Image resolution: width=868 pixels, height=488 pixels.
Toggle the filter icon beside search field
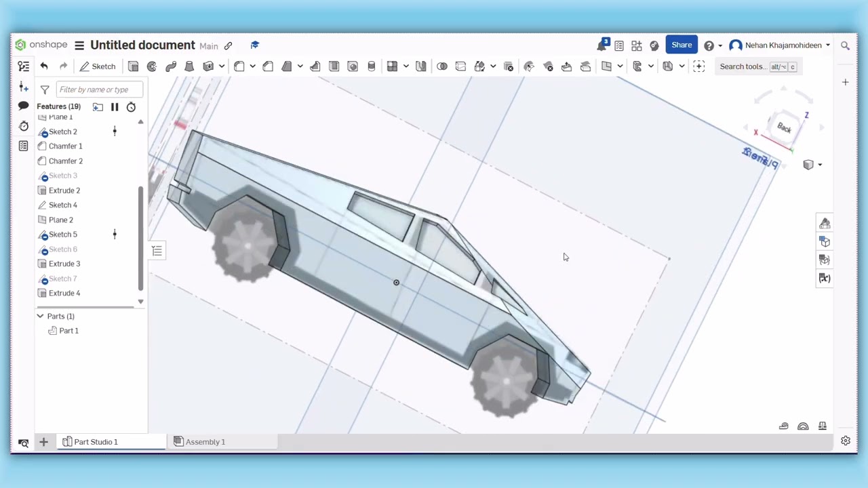[45, 89]
